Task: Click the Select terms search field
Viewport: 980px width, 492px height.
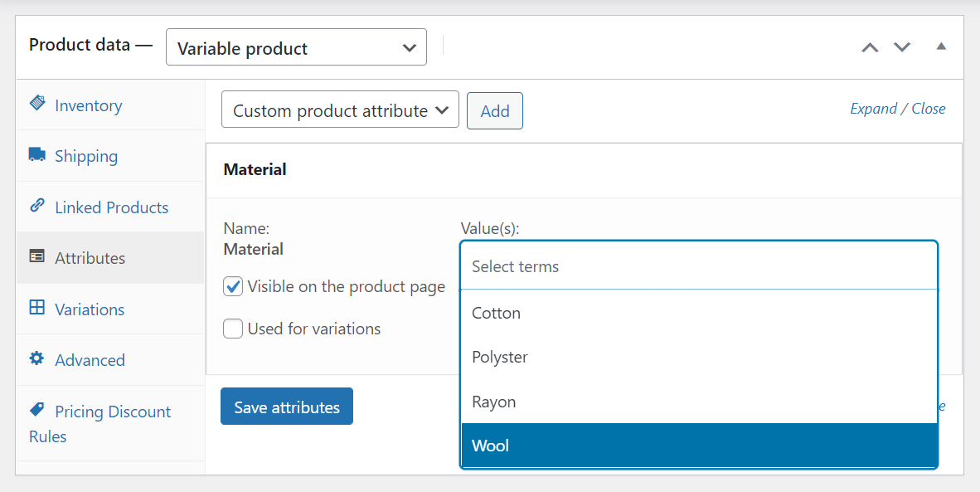Action: (x=699, y=266)
